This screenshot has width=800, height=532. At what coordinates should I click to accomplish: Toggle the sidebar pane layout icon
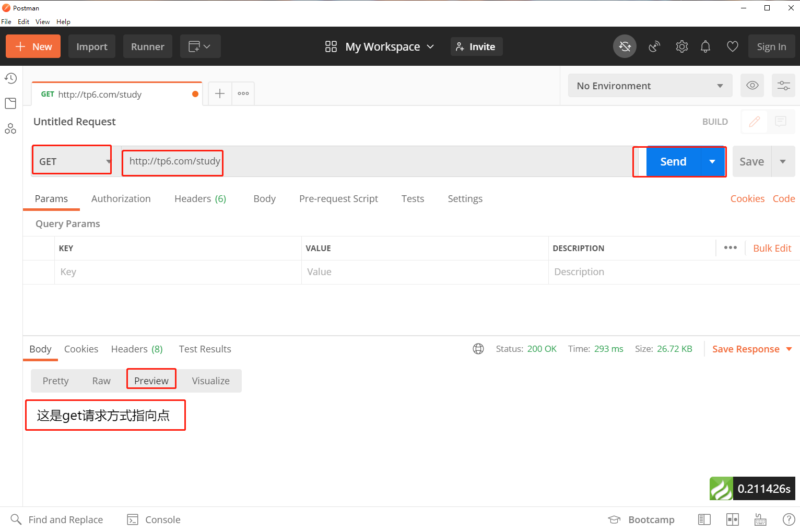click(x=704, y=519)
